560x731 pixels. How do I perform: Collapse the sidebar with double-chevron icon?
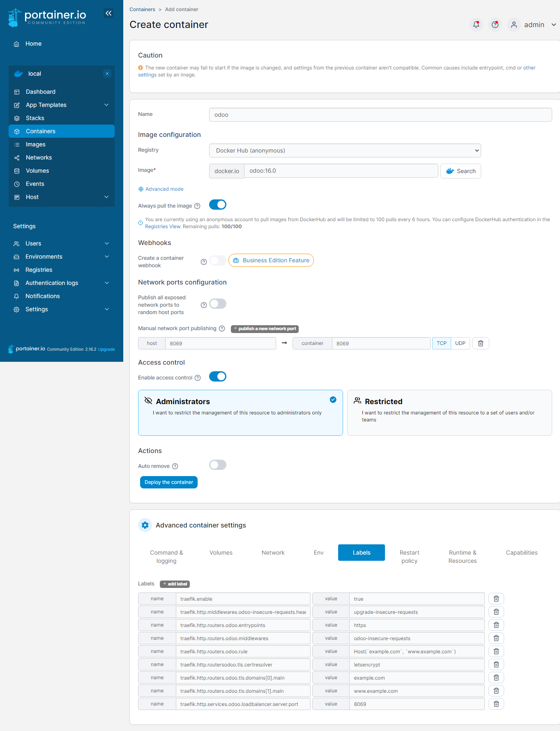tap(108, 13)
